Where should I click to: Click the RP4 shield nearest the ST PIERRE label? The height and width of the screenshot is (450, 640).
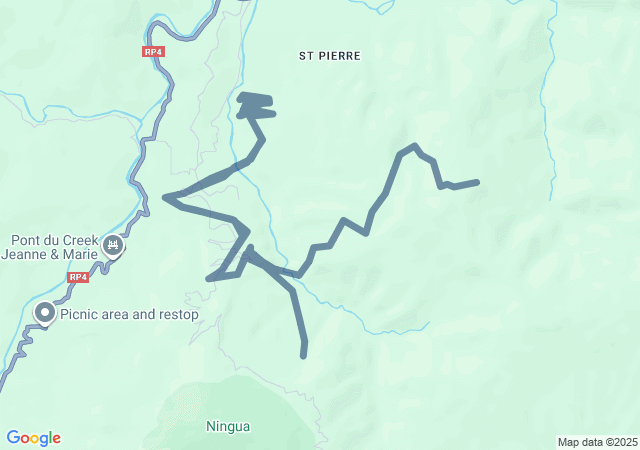(153, 52)
